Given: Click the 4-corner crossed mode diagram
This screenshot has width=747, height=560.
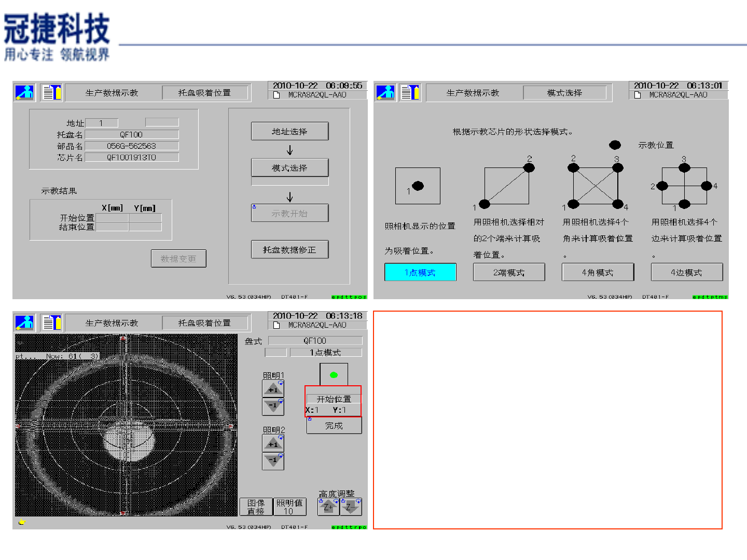Looking at the screenshot, I should coord(596,186).
